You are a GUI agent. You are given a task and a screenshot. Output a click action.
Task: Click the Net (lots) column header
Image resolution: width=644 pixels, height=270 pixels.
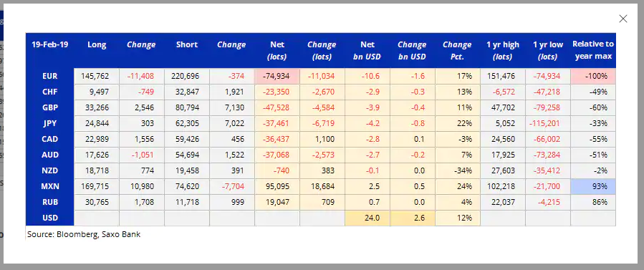point(277,50)
